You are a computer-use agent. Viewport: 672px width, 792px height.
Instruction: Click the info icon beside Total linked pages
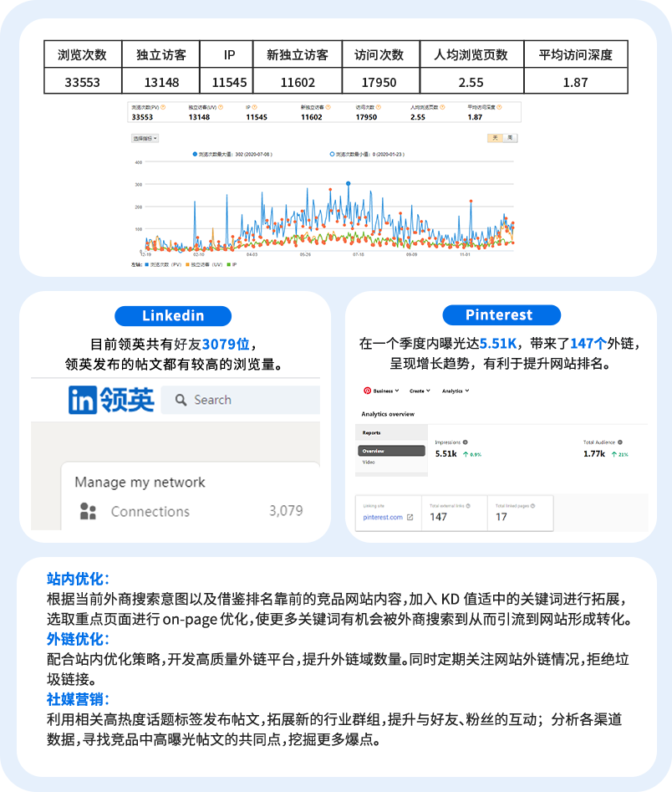[532, 506]
